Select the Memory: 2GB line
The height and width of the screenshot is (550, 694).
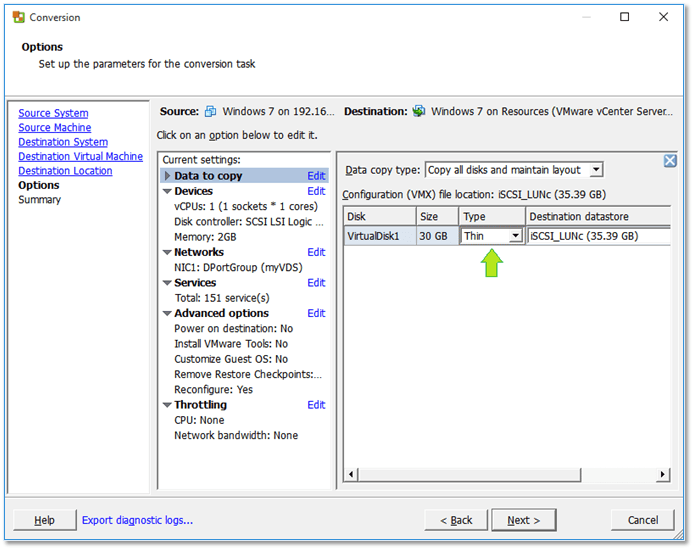(205, 237)
